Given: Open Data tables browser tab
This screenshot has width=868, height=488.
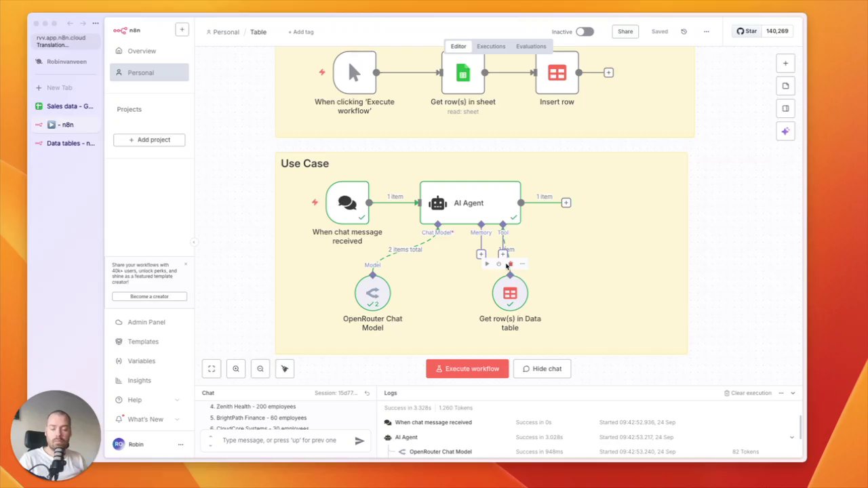Looking at the screenshot, I should pyautogui.click(x=65, y=144).
